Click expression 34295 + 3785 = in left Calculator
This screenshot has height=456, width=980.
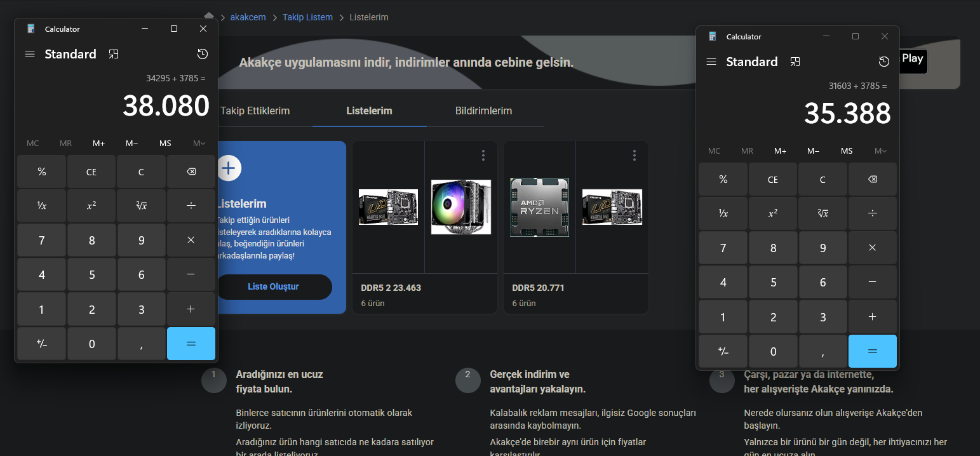coord(176,78)
